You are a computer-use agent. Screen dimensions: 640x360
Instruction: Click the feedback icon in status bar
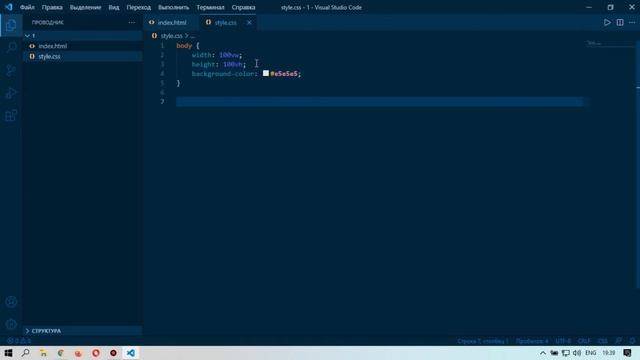point(619,341)
